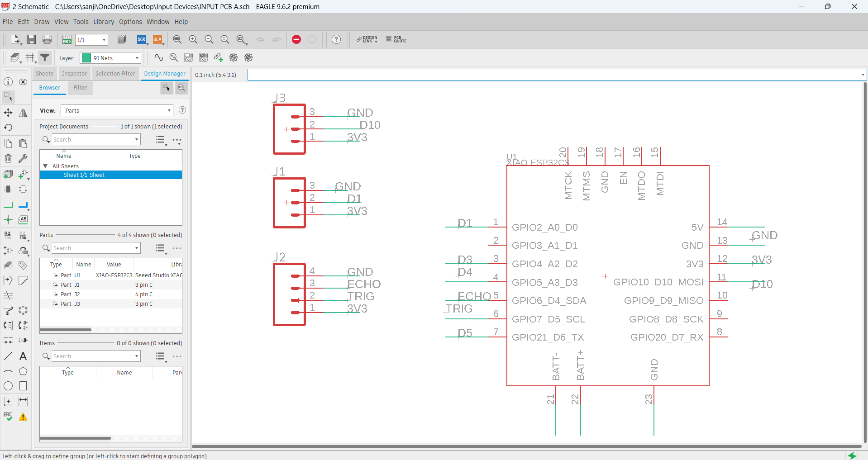Screen dimensions: 868x460
Task: Open the Items search dropdown arrow
Action: tap(137, 356)
